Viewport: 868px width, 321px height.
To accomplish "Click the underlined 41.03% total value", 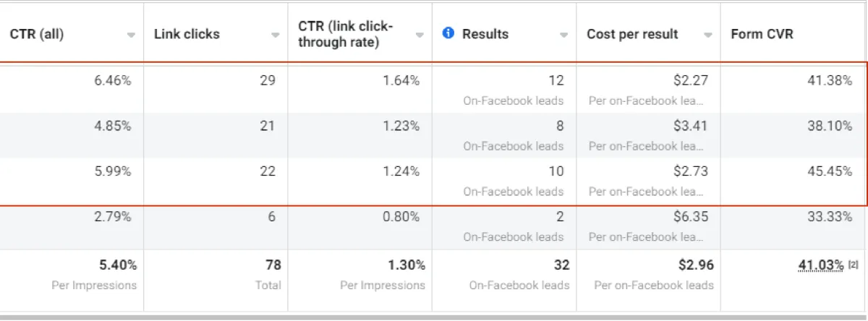I will click(x=820, y=265).
